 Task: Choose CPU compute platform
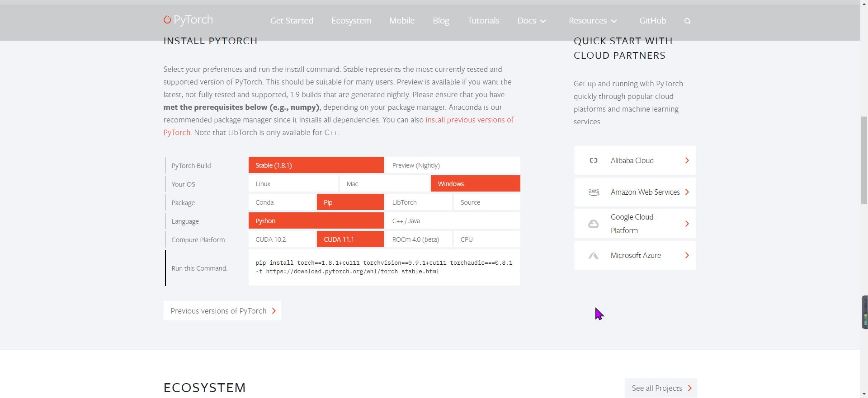487,239
